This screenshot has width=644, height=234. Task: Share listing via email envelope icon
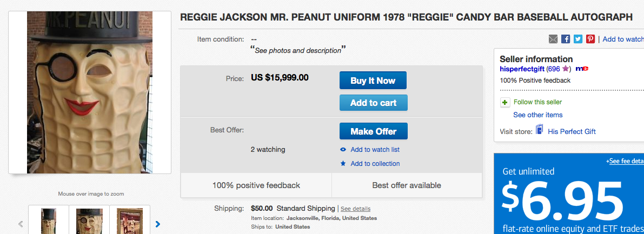(553, 39)
